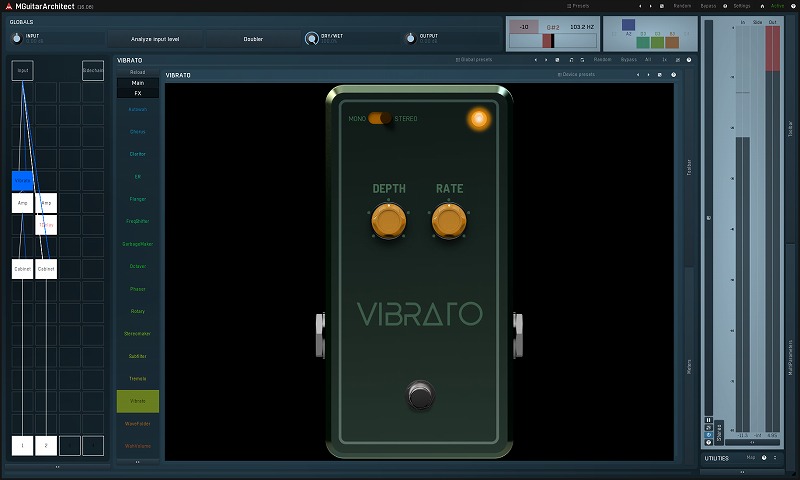Click the Utilities help question mark icon

(x=763, y=458)
